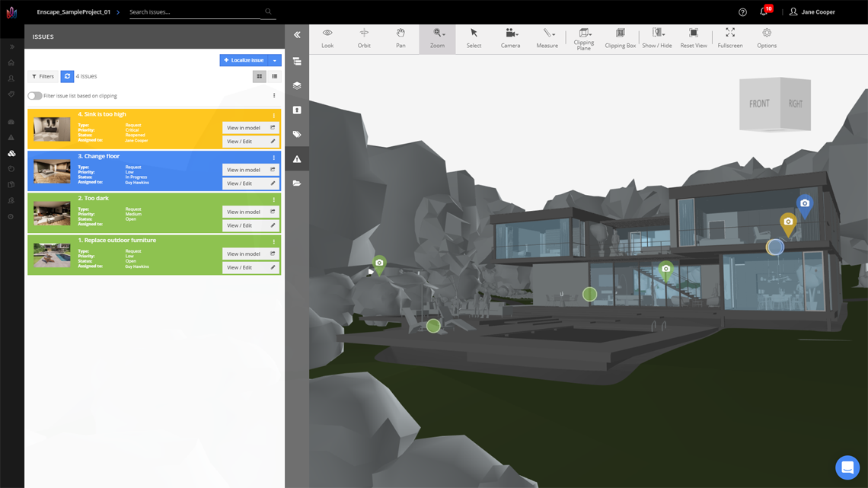
Task: View Change floor issue in model
Action: [251, 170]
